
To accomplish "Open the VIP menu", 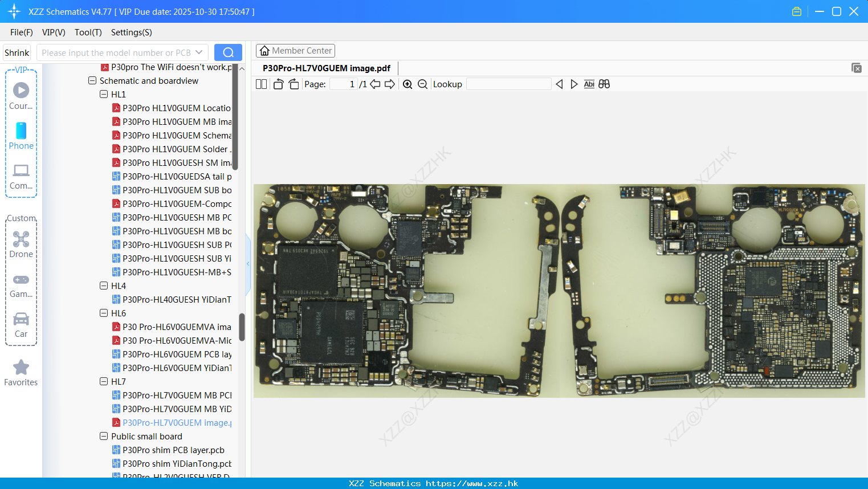I will (54, 32).
